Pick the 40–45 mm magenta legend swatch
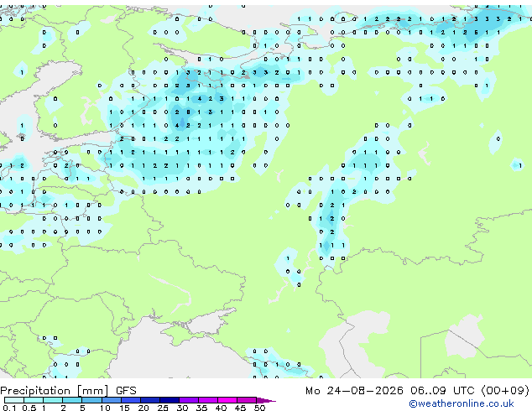 (227, 400)
